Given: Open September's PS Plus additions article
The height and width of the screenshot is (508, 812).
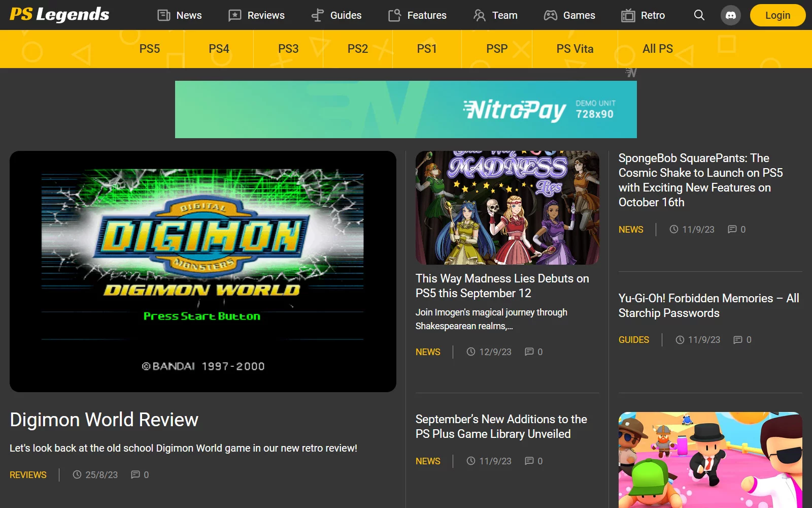Looking at the screenshot, I should 501,426.
